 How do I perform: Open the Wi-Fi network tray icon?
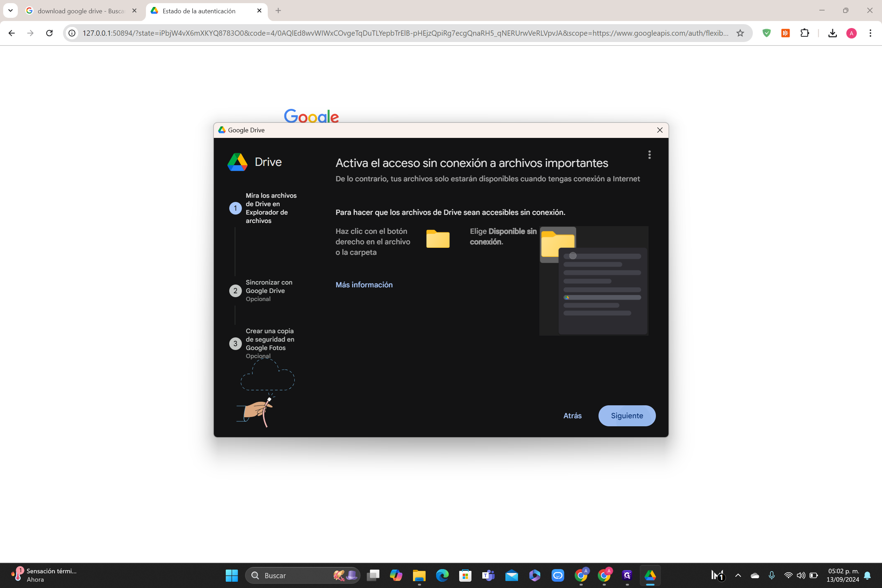pos(788,575)
